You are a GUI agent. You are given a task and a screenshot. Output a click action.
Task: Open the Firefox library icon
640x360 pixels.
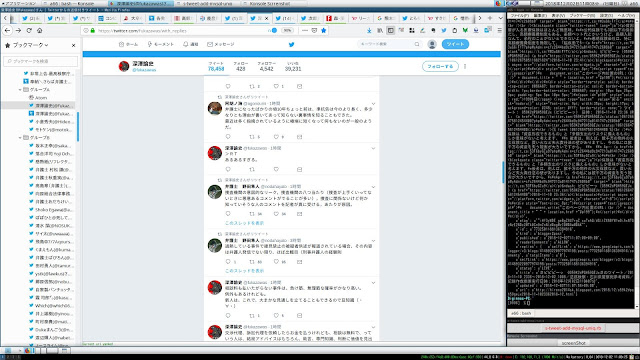pyautogui.click(x=380, y=30)
